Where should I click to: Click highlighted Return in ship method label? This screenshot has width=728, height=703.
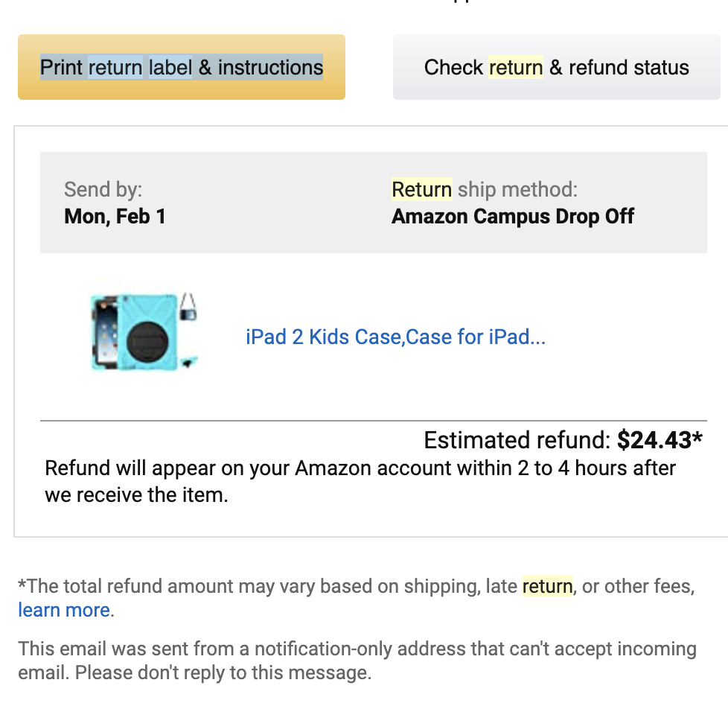[421, 190]
